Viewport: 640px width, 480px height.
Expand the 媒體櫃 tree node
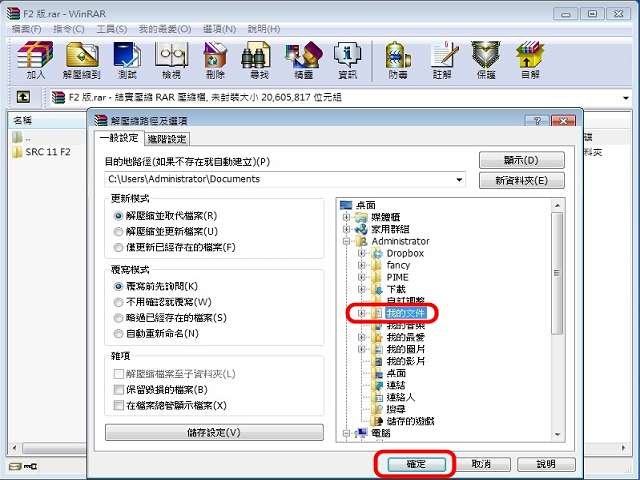347,217
